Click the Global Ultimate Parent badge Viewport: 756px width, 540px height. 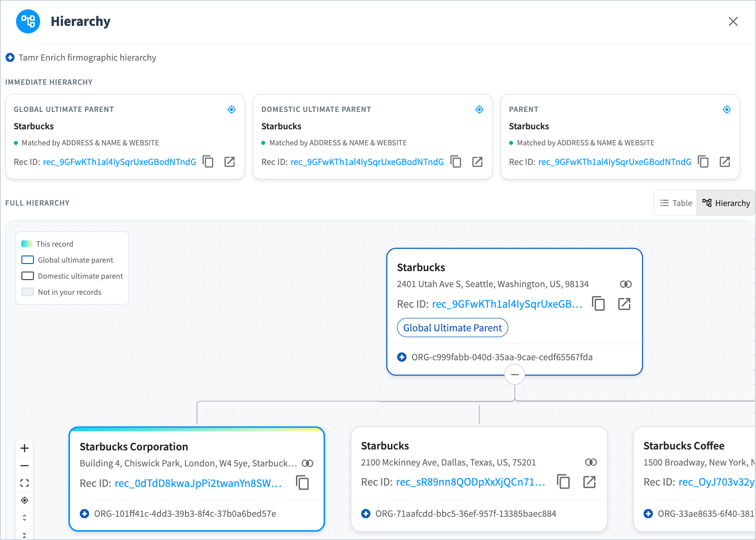point(452,328)
